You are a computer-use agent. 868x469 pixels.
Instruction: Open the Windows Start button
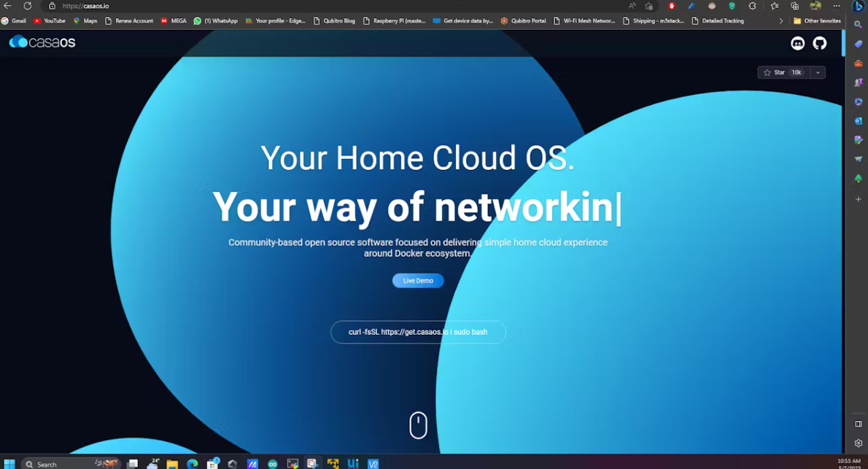tap(9, 464)
